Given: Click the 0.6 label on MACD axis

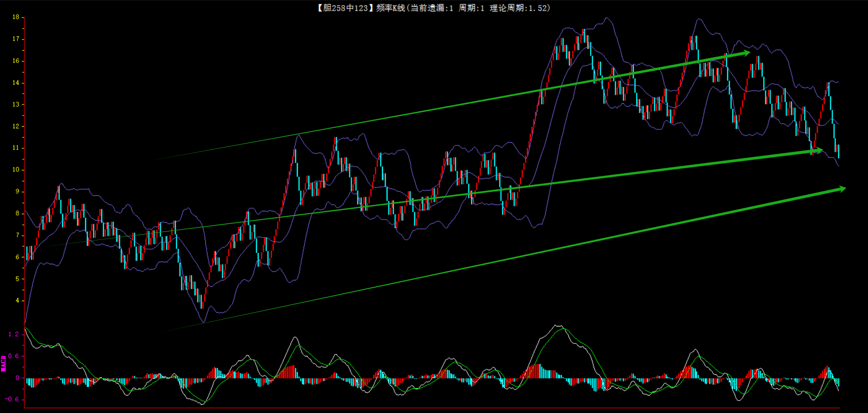Looking at the screenshot, I should click(x=14, y=356).
